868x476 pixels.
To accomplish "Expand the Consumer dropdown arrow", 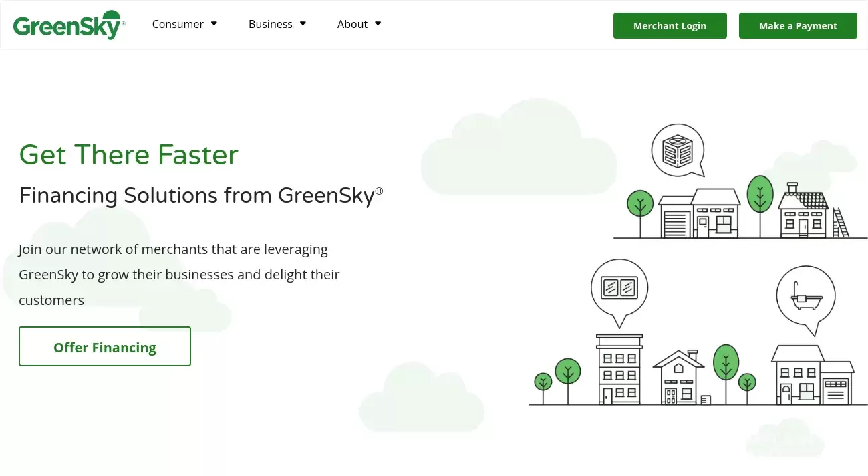I will (214, 24).
